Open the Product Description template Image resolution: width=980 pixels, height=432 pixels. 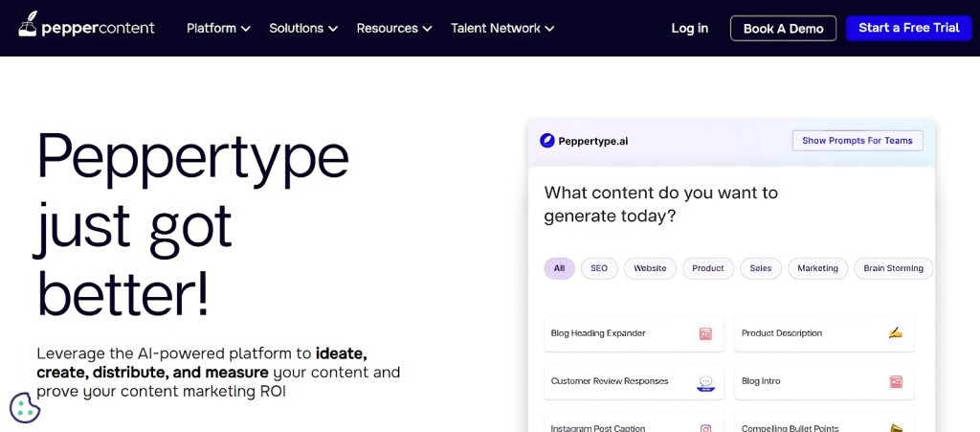click(824, 334)
